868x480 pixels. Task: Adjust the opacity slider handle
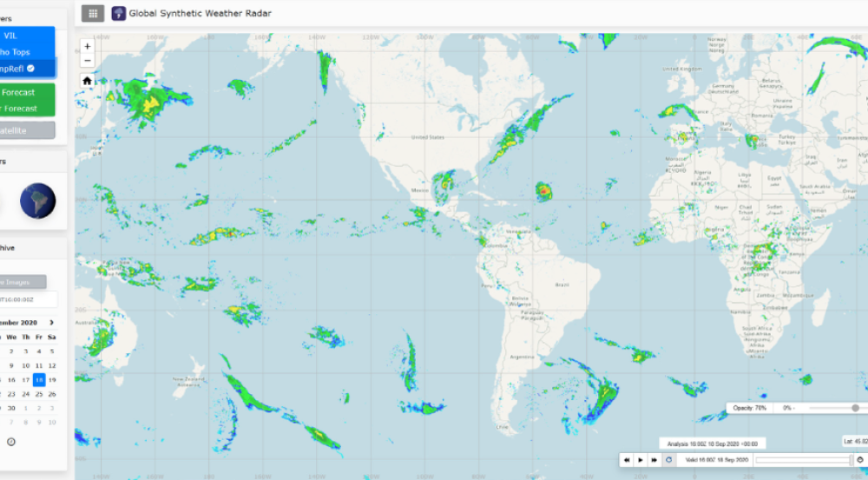click(855, 408)
